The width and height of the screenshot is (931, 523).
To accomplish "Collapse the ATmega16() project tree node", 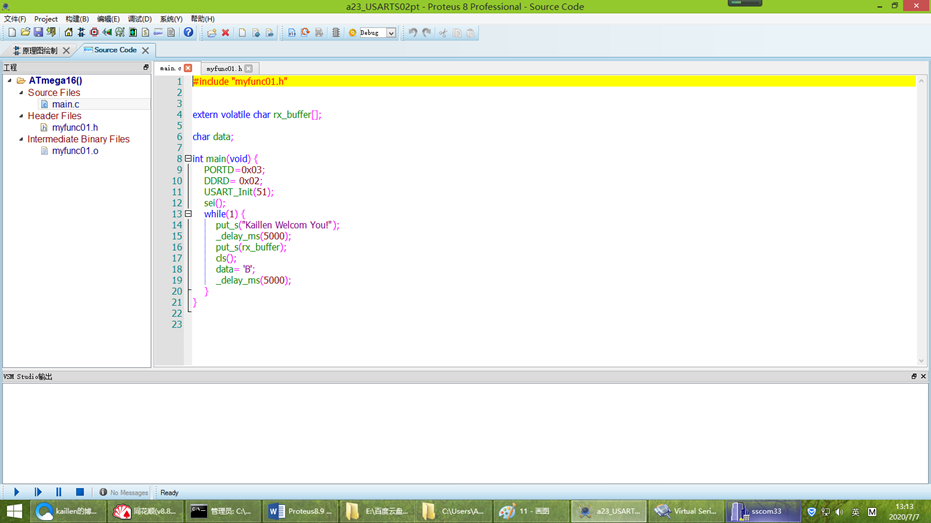I will click(10, 80).
